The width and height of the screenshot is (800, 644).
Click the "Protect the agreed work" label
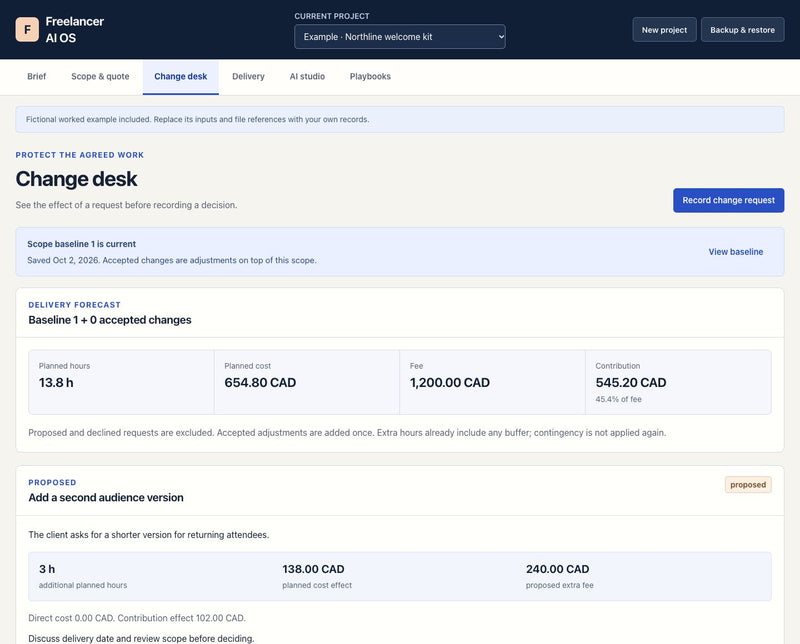point(80,155)
